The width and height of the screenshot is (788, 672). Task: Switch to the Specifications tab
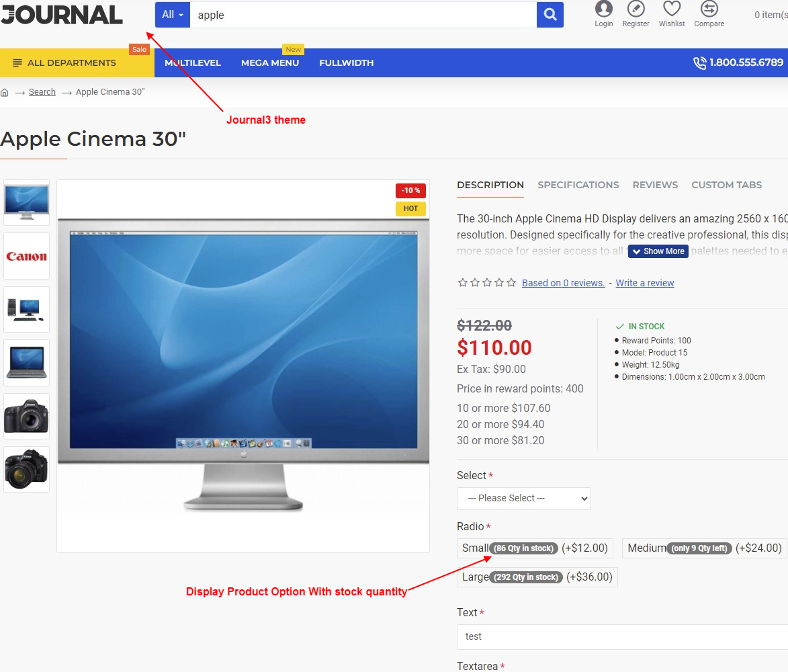click(578, 185)
